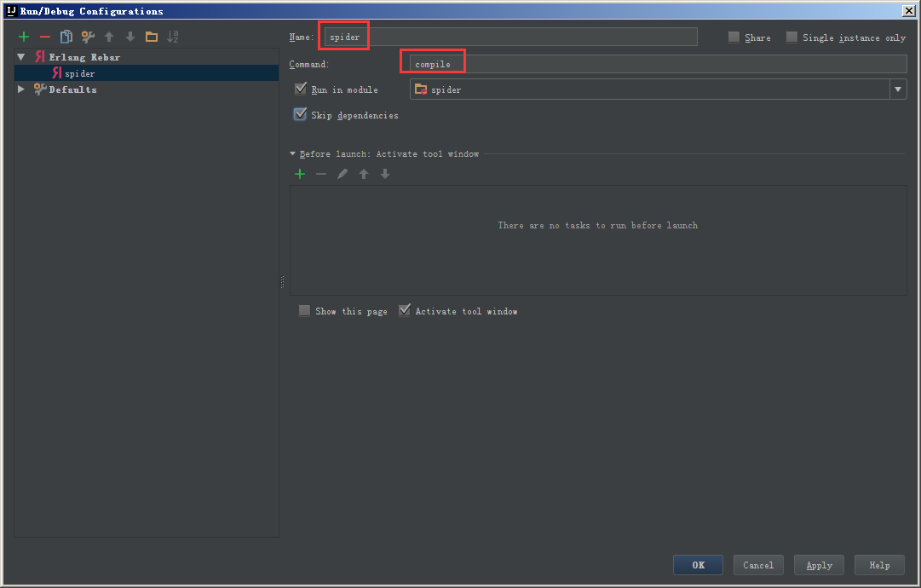
Task: Create a new configuration folder
Action: (151, 37)
